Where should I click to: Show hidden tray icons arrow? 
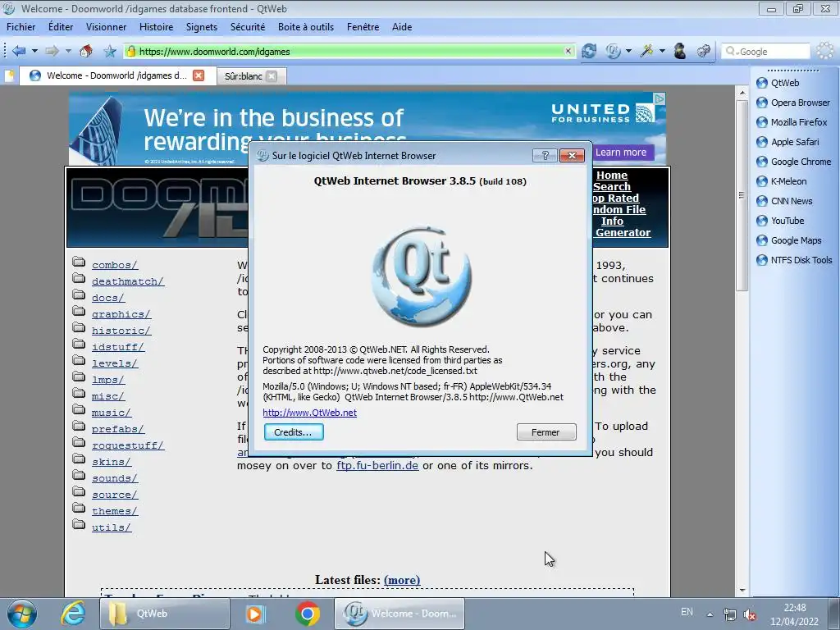[710, 614]
